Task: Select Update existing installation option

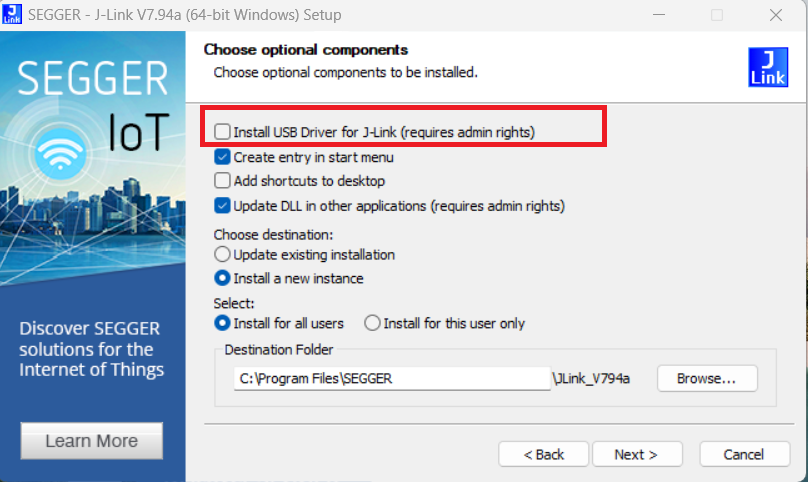Action: point(222,254)
